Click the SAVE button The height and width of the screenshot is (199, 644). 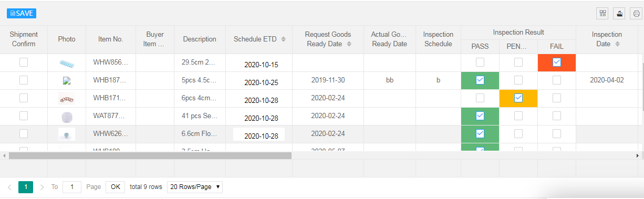click(22, 14)
